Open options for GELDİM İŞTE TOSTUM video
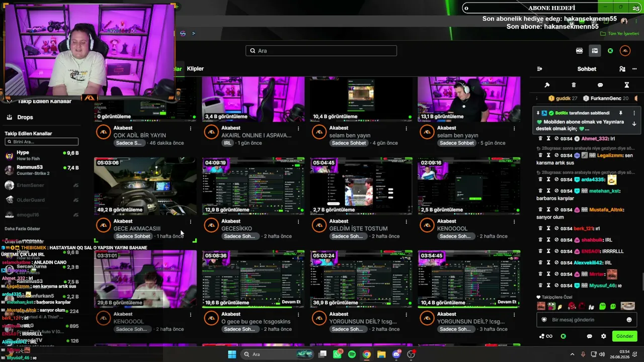 [406, 221]
